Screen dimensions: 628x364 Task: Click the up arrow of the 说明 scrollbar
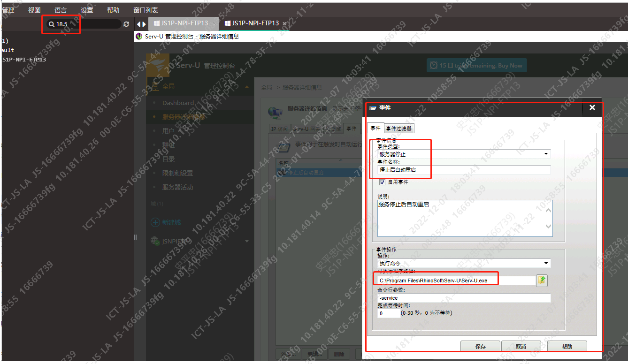click(x=548, y=210)
